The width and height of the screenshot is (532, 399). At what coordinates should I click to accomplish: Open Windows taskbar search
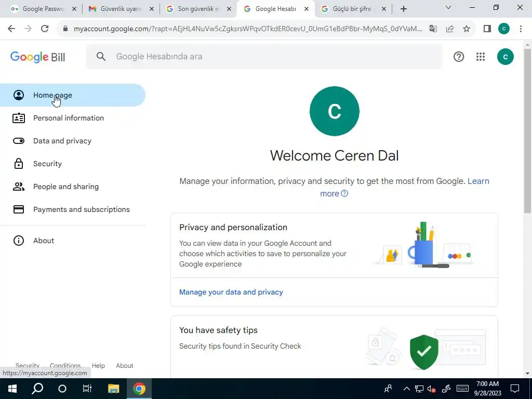coord(37,389)
